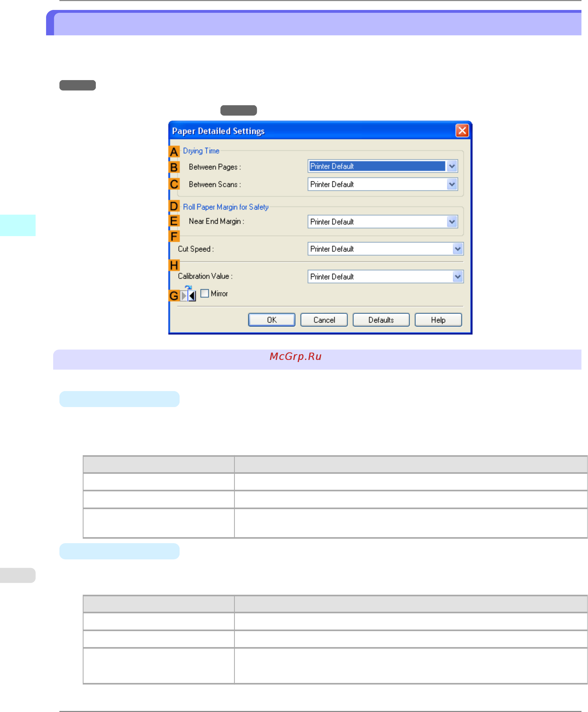Open the Between Scans dropdown
The width and height of the screenshot is (588, 712).
383,184
